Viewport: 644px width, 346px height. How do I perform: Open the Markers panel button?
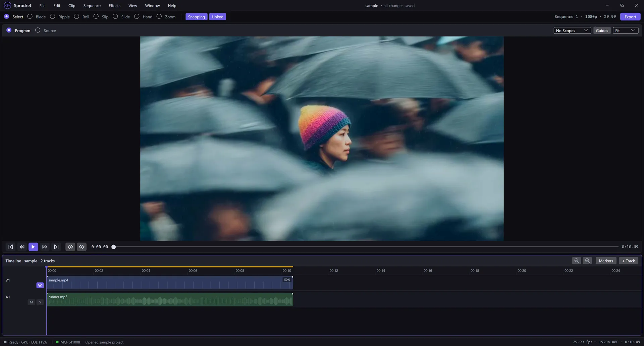(x=606, y=261)
